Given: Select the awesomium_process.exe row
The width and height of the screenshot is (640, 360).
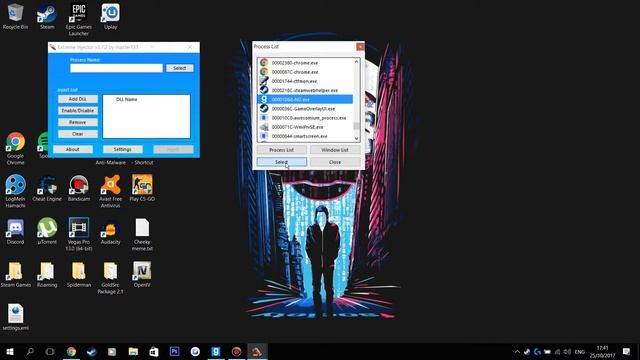Looking at the screenshot, I should pyautogui.click(x=305, y=118).
